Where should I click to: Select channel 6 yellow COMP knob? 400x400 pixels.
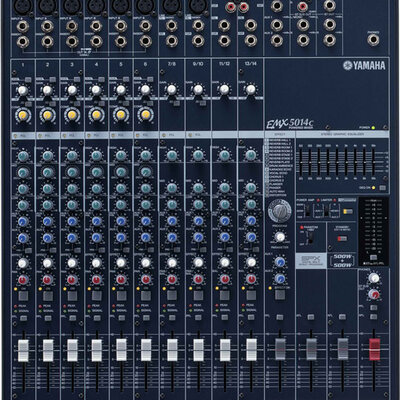[145, 115]
